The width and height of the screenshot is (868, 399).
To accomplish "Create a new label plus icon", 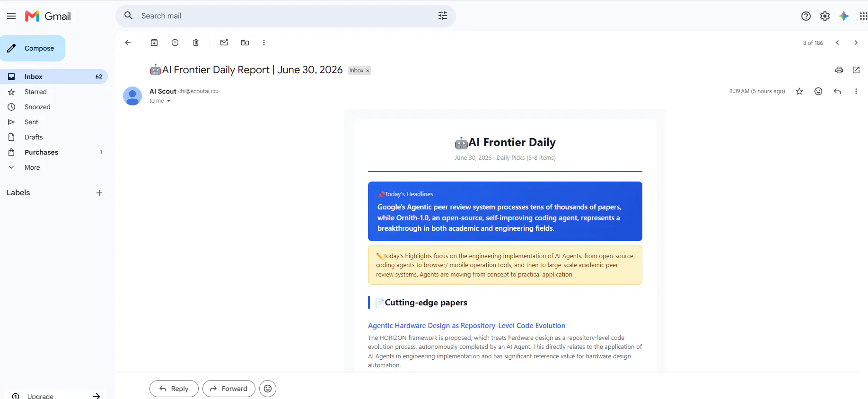I will [99, 193].
